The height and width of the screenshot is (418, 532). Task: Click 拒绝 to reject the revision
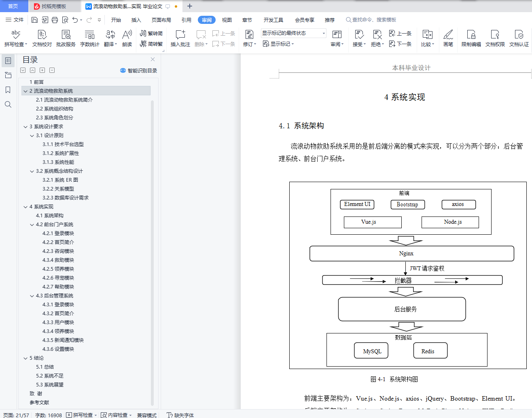(x=377, y=38)
